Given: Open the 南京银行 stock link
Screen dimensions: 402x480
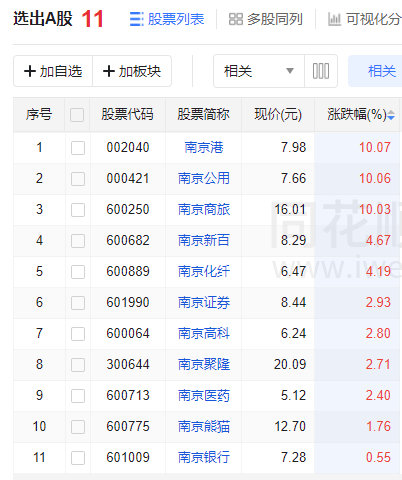Looking at the screenshot, I should click(204, 457).
